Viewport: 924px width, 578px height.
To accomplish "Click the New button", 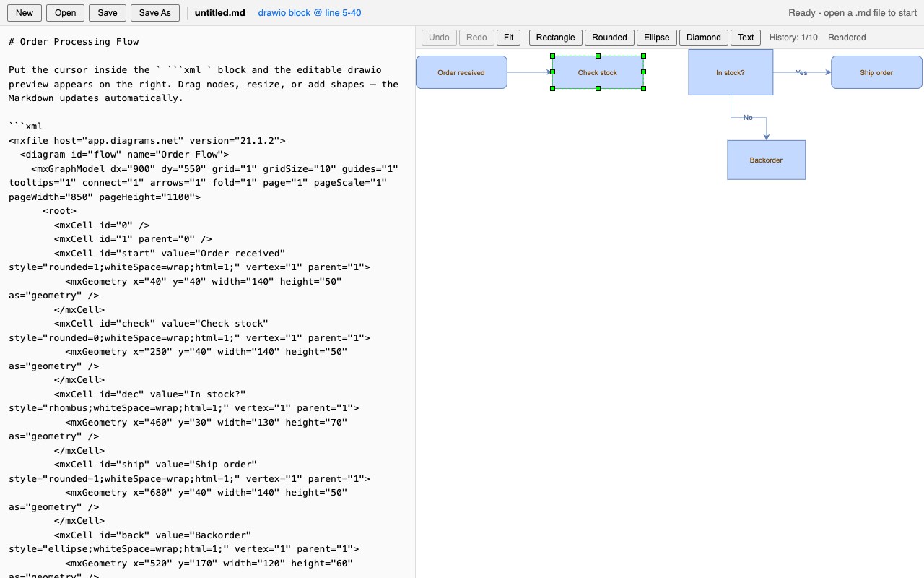I will point(24,13).
